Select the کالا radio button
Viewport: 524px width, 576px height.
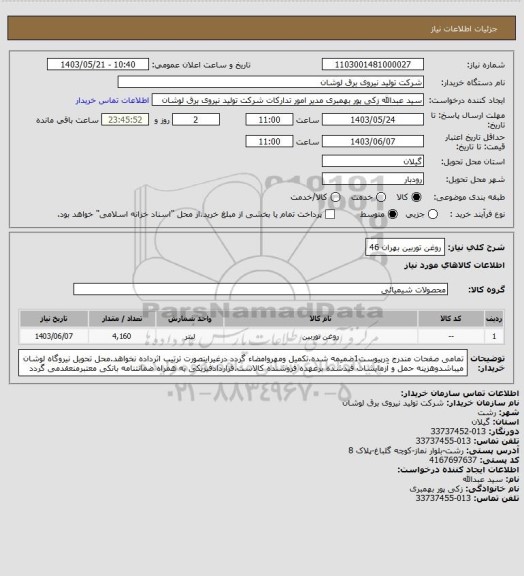coord(416,197)
